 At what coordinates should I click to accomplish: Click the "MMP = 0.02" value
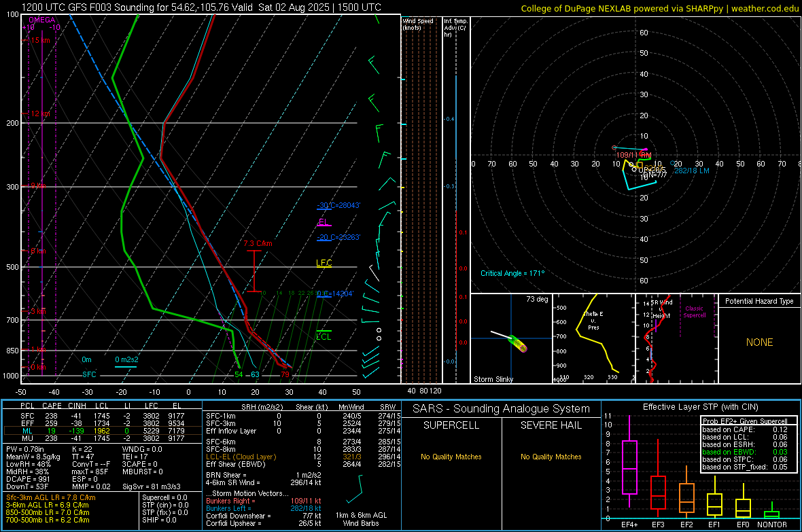[91, 486]
